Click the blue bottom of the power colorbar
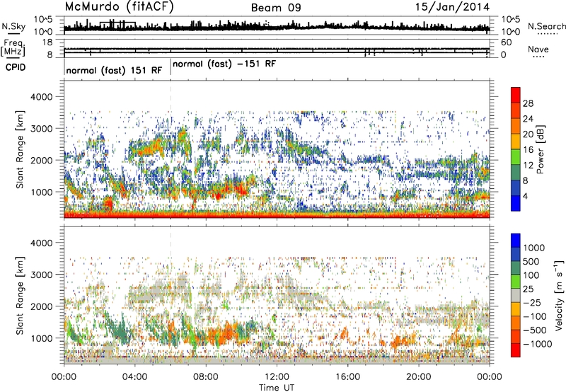The width and height of the screenshot is (566, 392). pos(516,203)
